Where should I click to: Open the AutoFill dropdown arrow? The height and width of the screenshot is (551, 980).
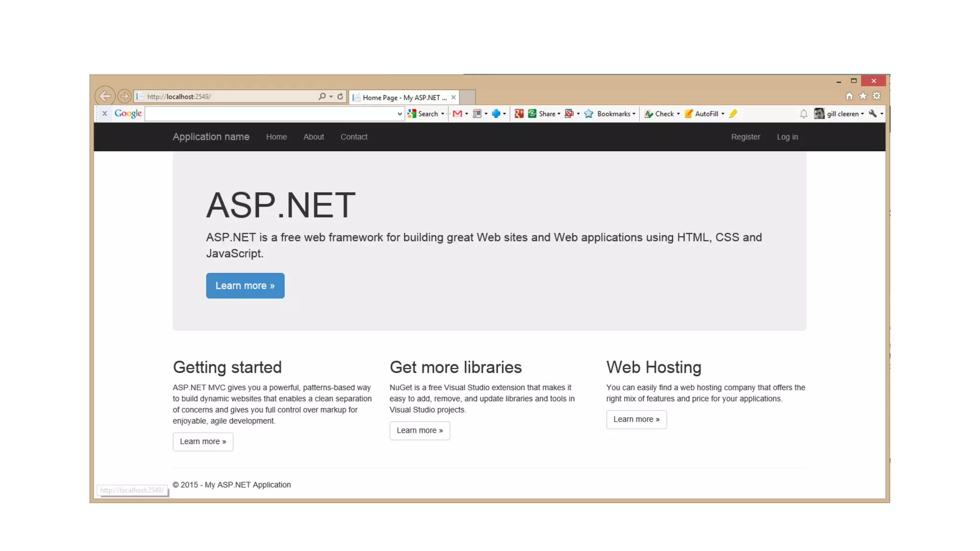[723, 114]
